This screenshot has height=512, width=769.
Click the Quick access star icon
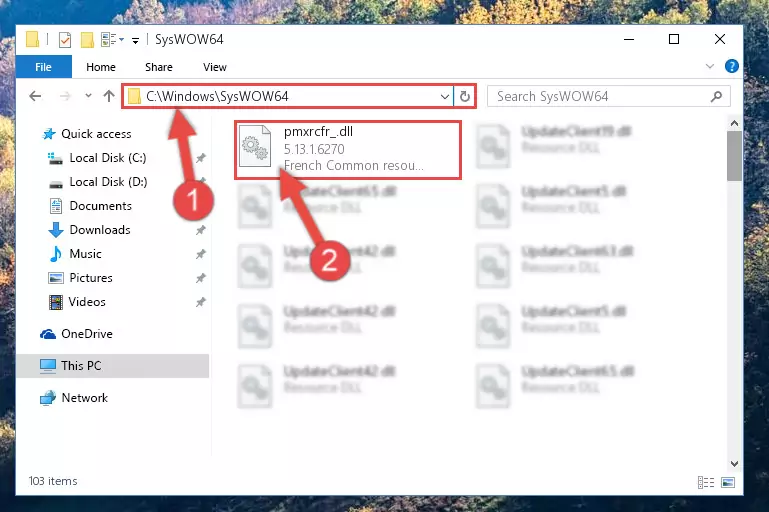[49, 134]
